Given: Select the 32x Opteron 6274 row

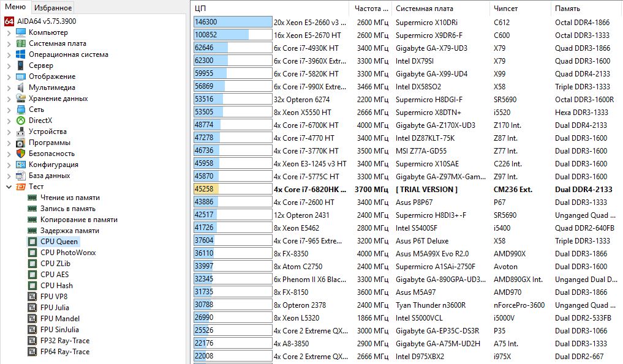Looking at the screenshot, I should (406, 100).
